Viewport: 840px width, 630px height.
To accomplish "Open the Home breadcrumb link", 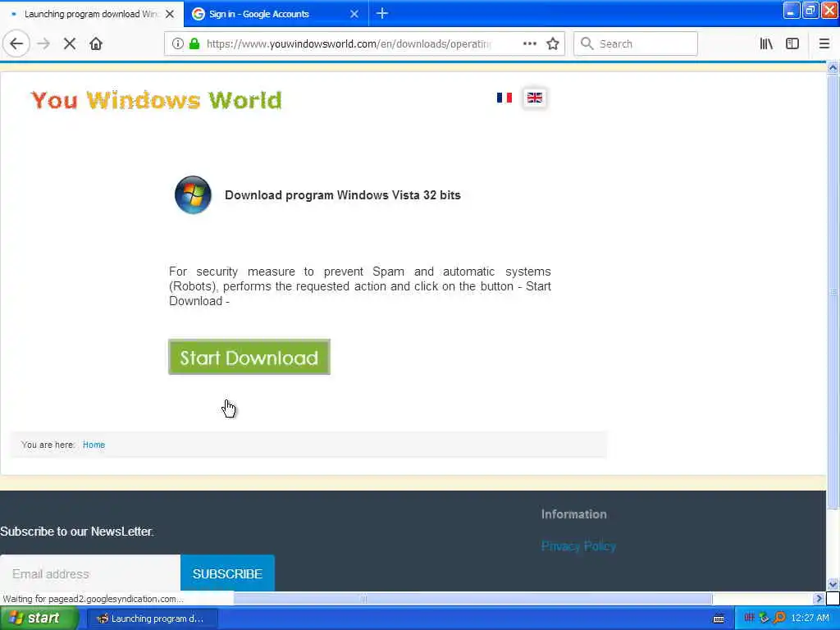I will coord(94,445).
